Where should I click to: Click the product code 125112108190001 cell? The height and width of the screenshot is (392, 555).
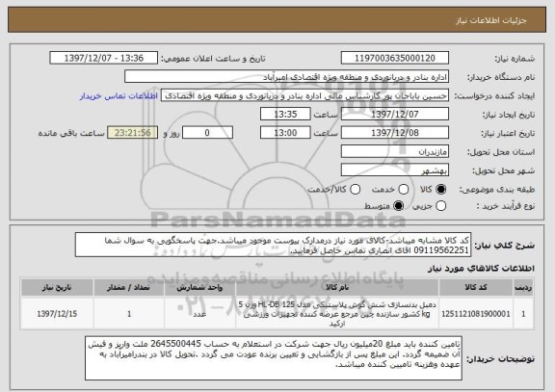[x=476, y=314]
